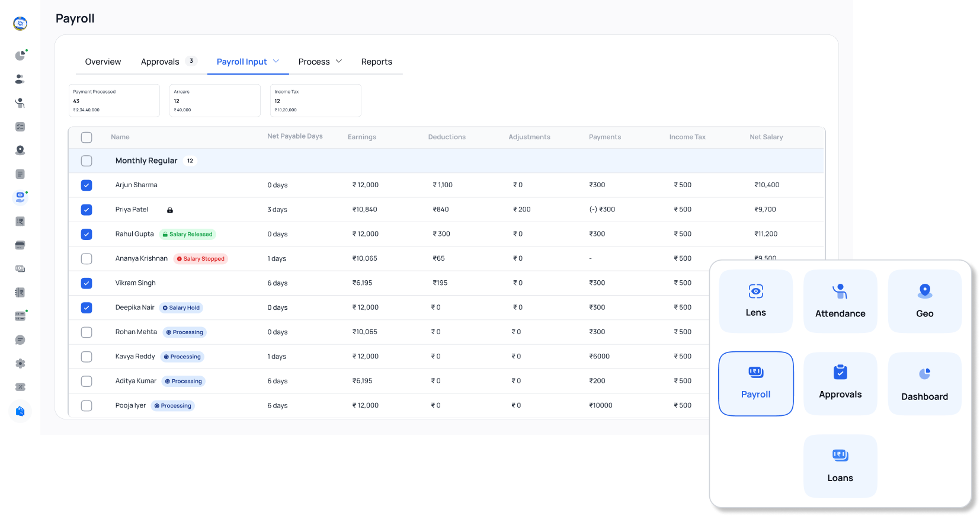Collapse the Monthly Regular group row

coord(446,161)
